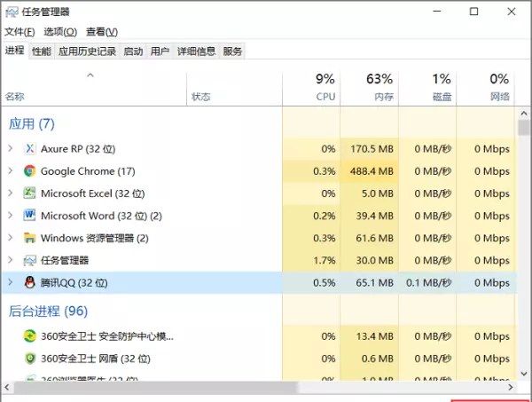Image resolution: width=532 pixels, height=402 pixels.
Task: Switch to the 服务 tab
Action: 232,51
